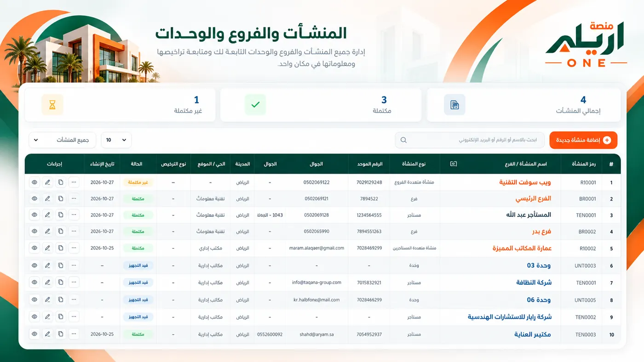Open the rows-per-page dropdown showing 10
Image resolution: width=644 pixels, height=362 pixels.
coord(116,140)
